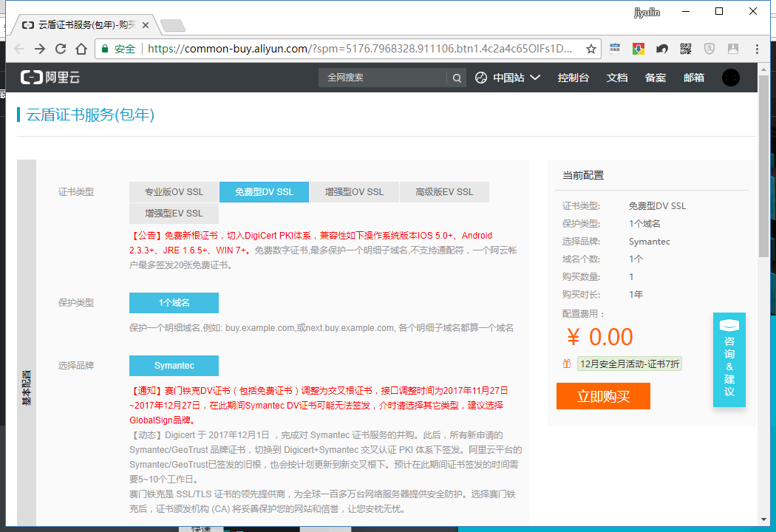Reload the page with refresh icon
Screen dimensions: 776x532
click(x=61, y=49)
